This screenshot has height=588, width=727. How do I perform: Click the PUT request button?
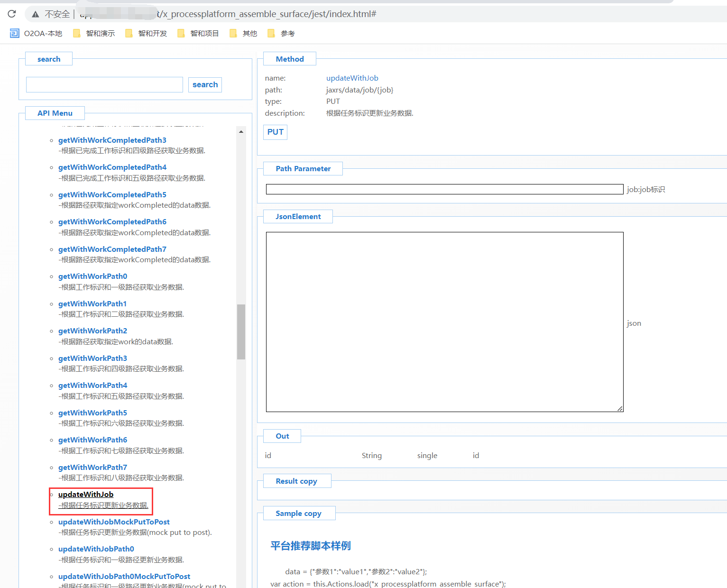[275, 132]
